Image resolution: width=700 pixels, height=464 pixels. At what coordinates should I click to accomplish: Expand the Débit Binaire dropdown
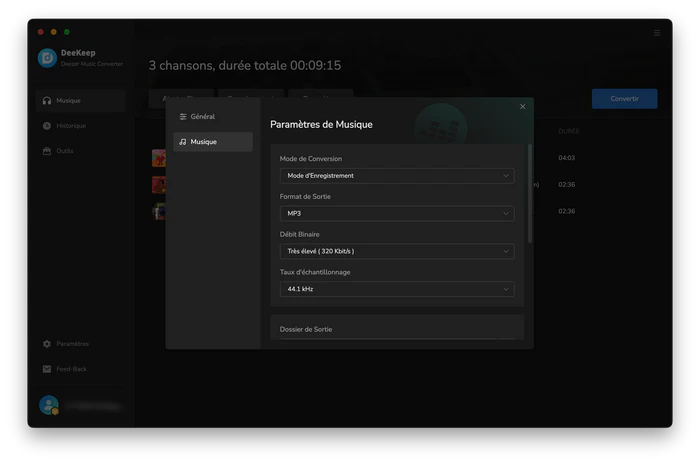point(397,251)
